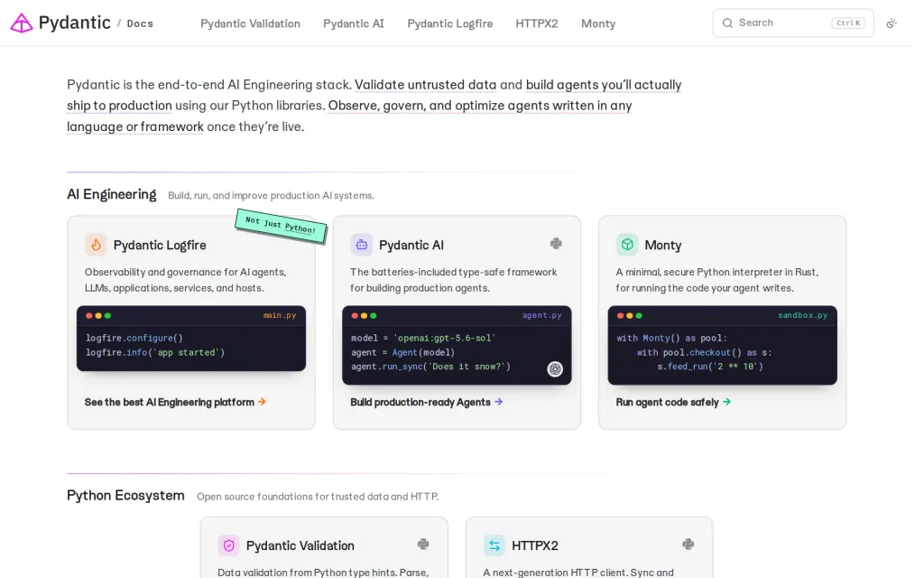Click the Pydantic AI robot icon

(x=361, y=245)
